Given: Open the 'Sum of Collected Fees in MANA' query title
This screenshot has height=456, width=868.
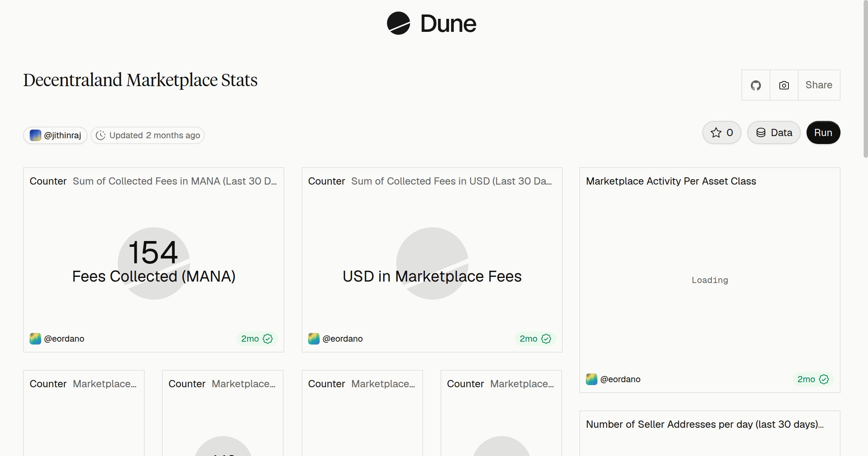Looking at the screenshot, I should [x=175, y=181].
